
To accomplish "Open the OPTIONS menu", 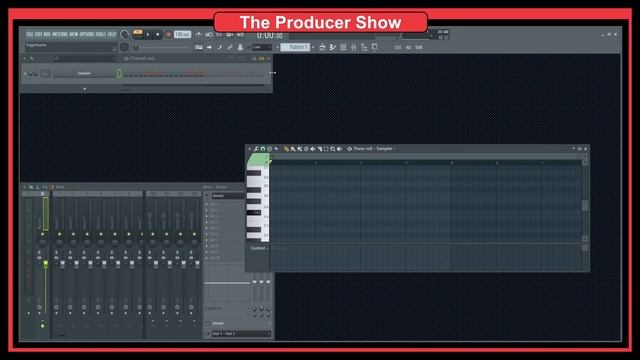I will click(87, 35).
